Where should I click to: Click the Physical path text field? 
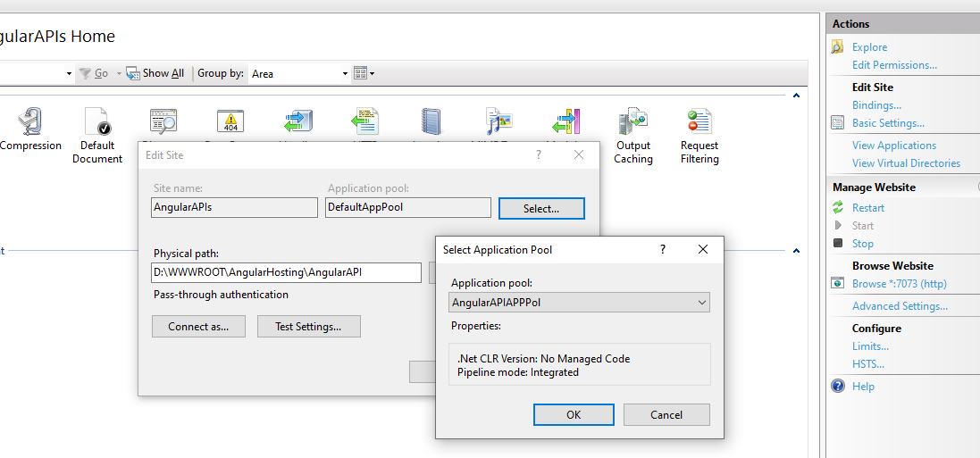click(x=286, y=272)
